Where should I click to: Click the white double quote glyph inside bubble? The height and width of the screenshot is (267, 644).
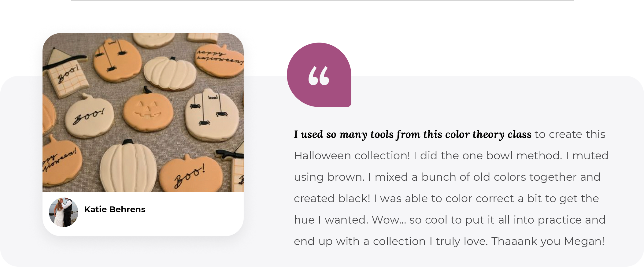(319, 76)
